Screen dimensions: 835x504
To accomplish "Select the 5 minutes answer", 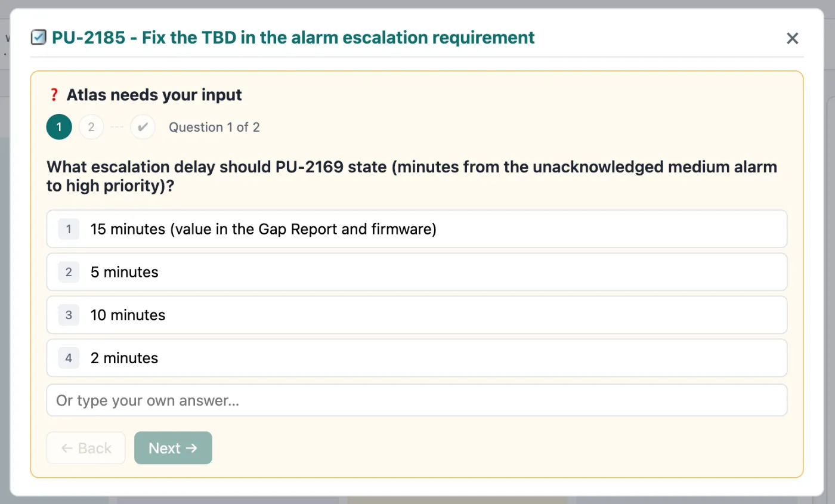I will pos(417,272).
